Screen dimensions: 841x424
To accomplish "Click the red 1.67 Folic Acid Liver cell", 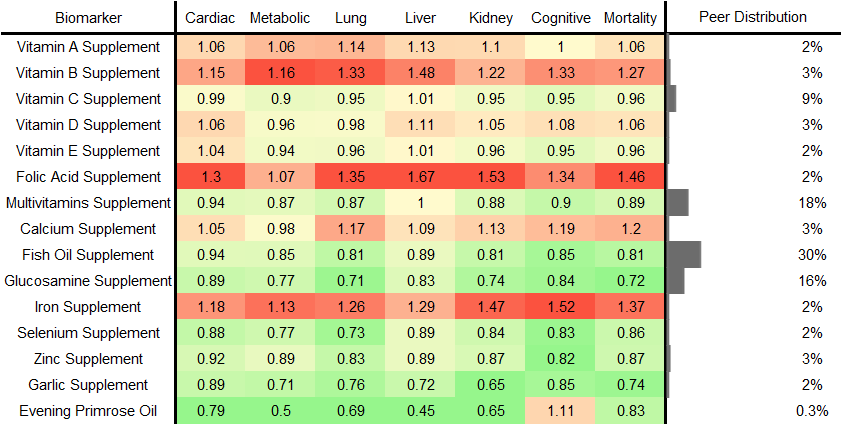I will 420,177.
